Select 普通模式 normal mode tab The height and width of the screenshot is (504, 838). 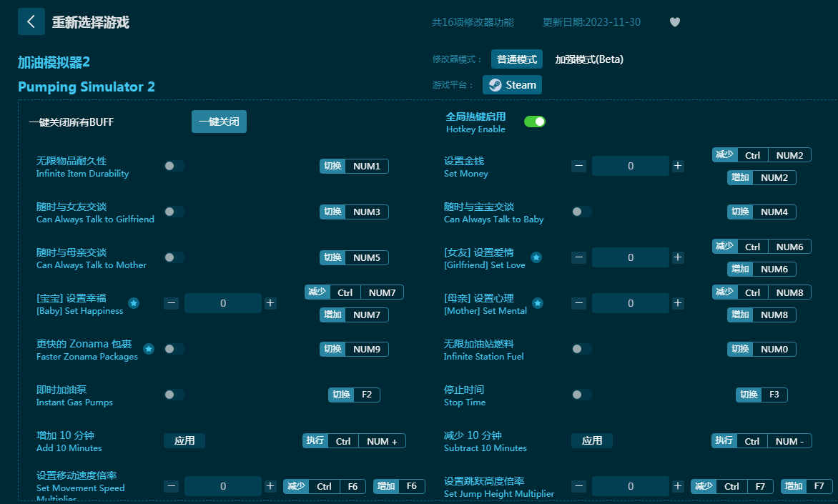pyautogui.click(x=517, y=59)
